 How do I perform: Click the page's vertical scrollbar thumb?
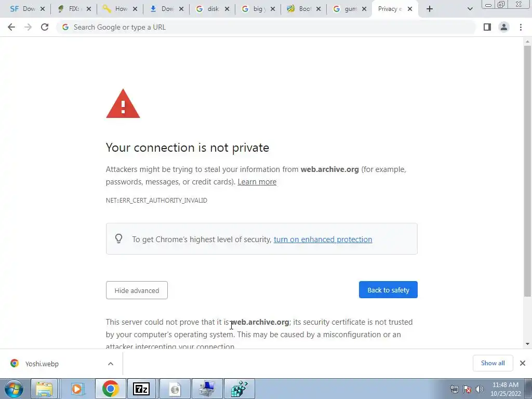[527, 171]
